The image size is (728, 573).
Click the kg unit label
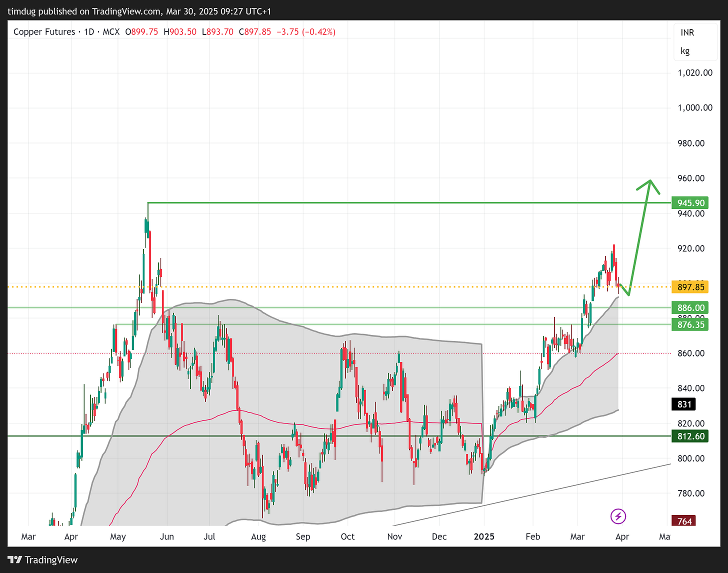pos(685,51)
